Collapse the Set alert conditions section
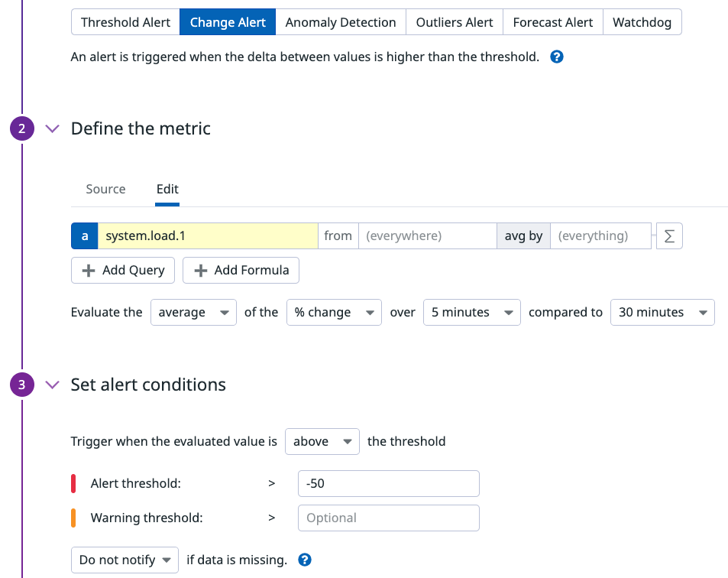This screenshot has height=578, width=728. 52,385
